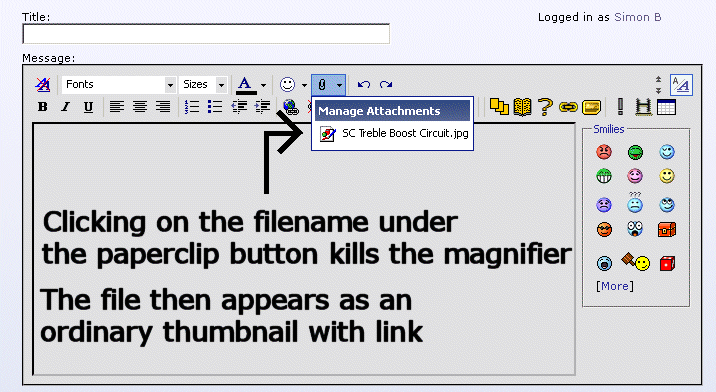The image size is (716, 392).
Task: Click the H ladder icon
Action: click(x=643, y=107)
